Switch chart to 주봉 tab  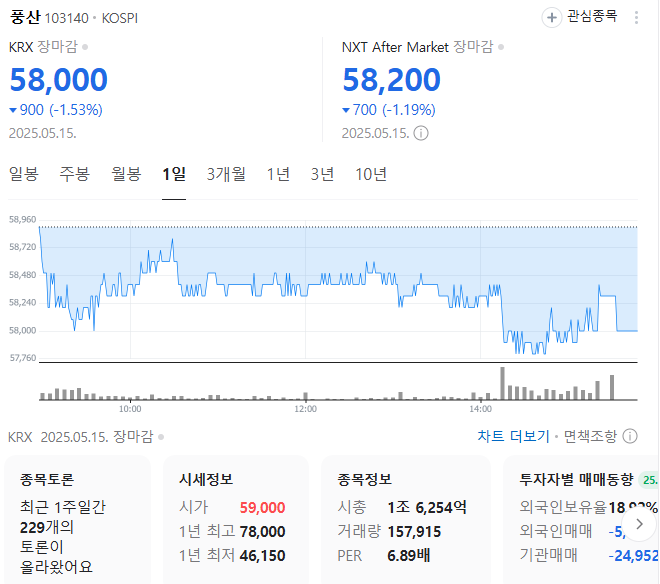75,174
